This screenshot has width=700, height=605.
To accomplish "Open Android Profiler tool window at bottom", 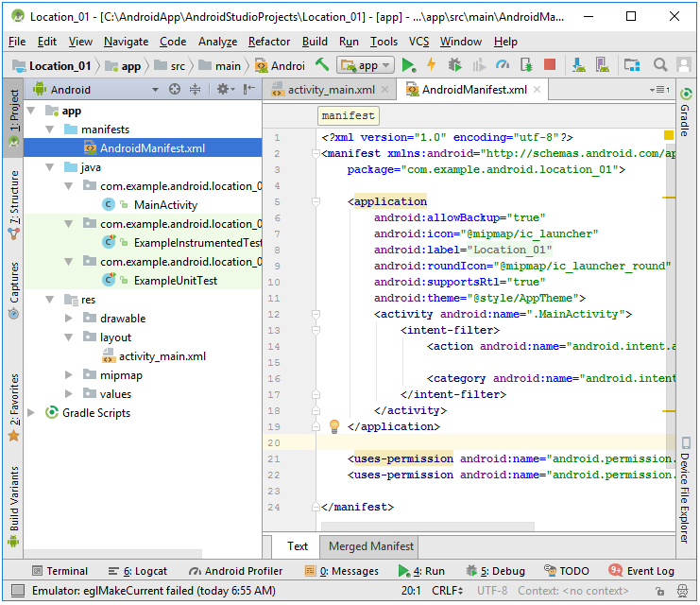I will (x=235, y=571).
